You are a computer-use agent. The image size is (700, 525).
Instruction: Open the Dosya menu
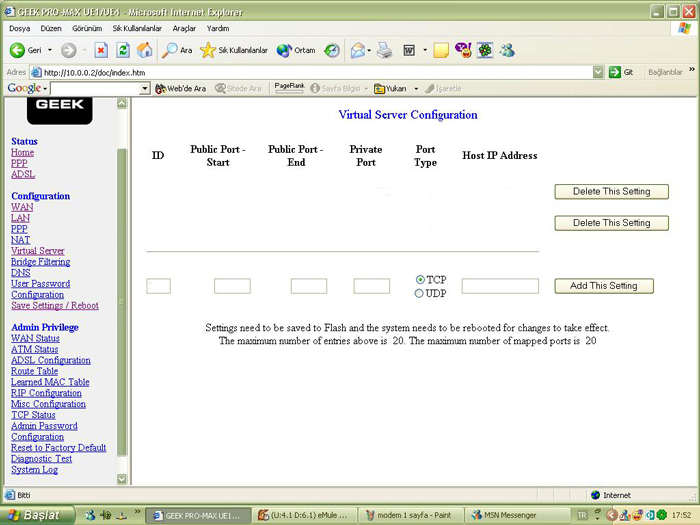20,28
